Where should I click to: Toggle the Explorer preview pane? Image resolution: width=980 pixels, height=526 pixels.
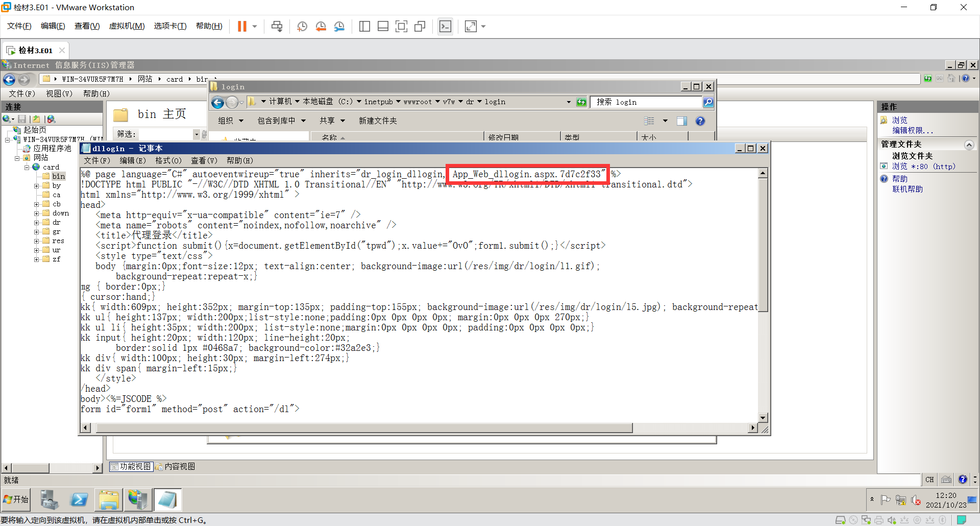(x=681, y=121)
